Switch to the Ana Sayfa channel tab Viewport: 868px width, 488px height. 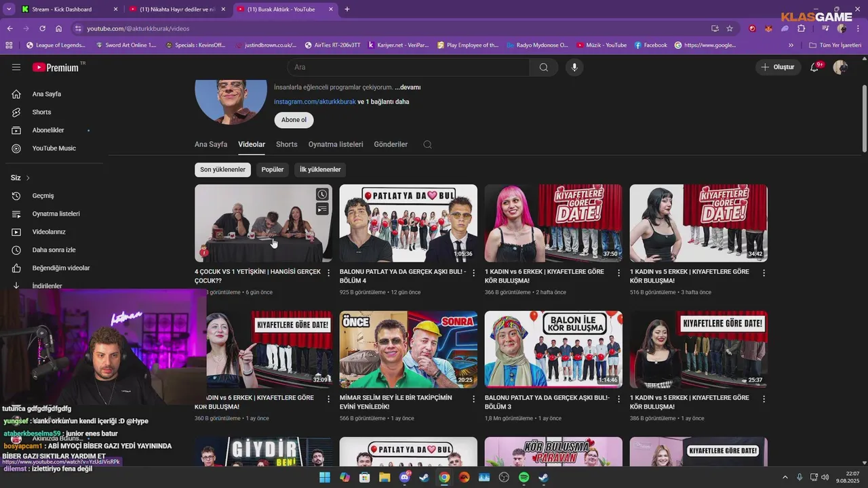211,144
